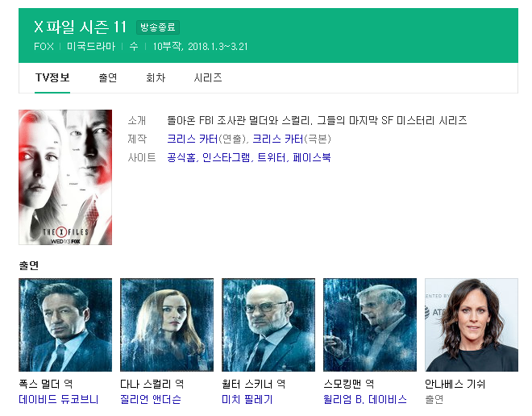Open actor 데이비드 듀코브니 link

pos(59,399)
